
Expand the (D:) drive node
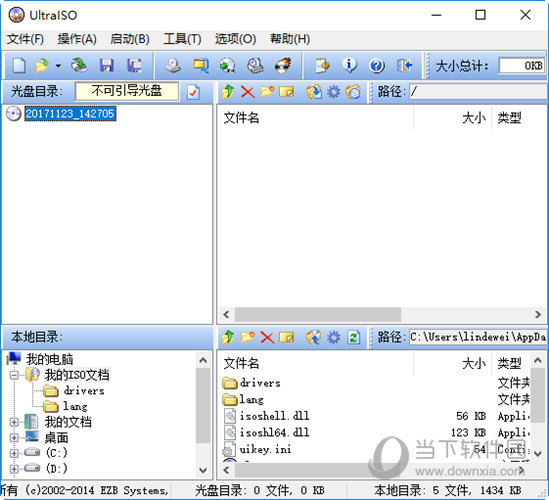[14, 468]
